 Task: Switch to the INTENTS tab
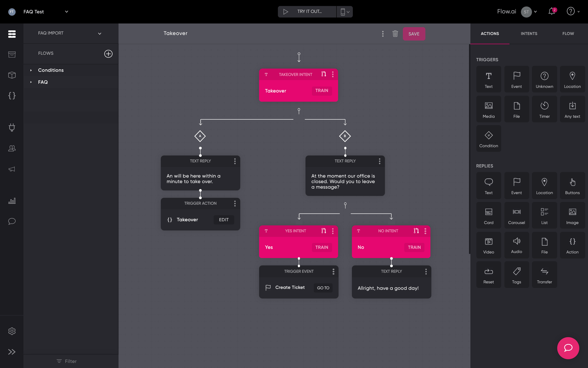(529, 34)
